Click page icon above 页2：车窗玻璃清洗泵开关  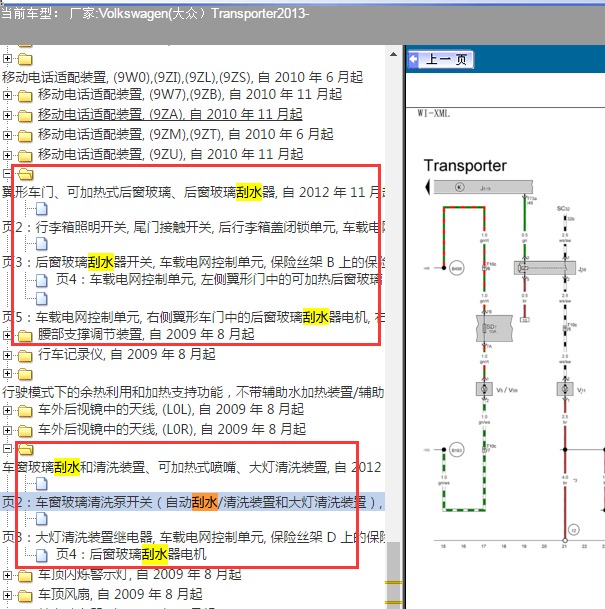tap(42, 484)
